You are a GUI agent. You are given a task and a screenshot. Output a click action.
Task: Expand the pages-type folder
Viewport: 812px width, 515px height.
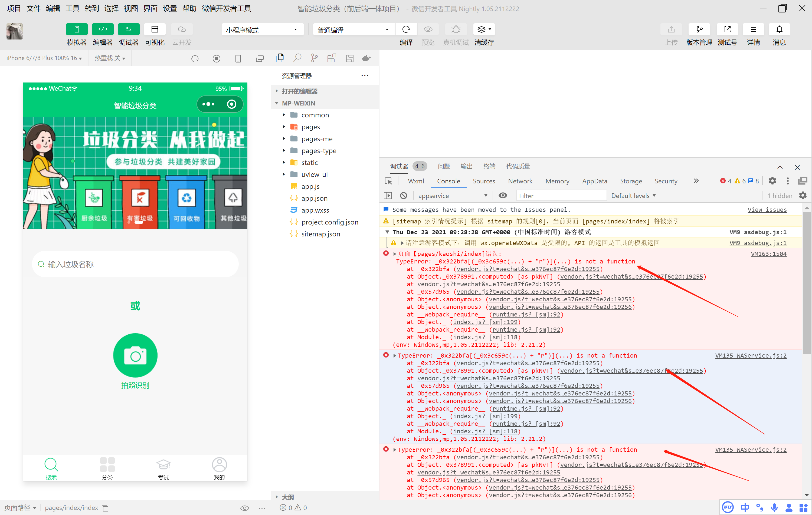pyautogui.click(x=318, y=151)
